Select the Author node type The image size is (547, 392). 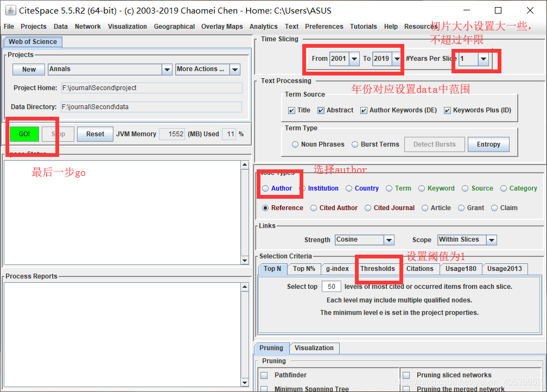(265, 188)
